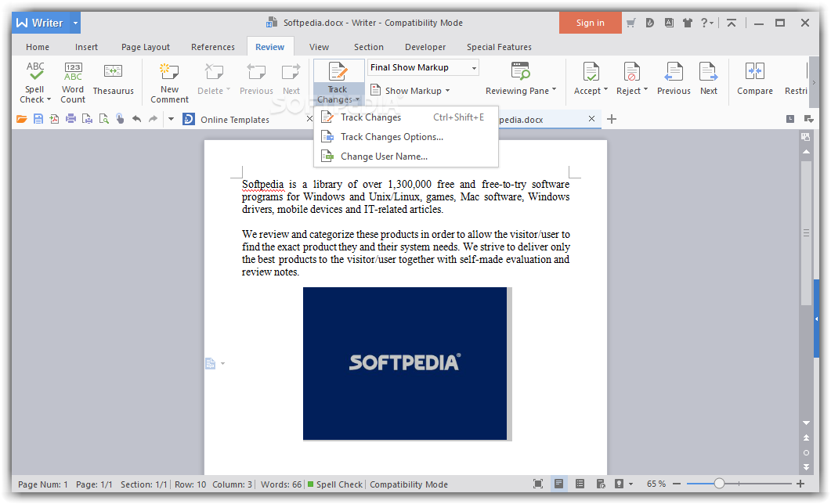Switch to the Online Templates tab
Viewport: 831px width, 504px height.
pos(234,119)
